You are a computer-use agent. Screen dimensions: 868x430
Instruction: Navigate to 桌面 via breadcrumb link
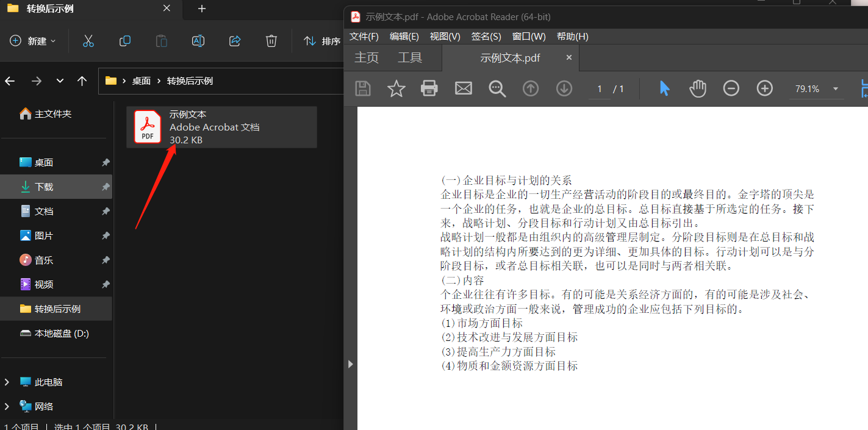pyautogui.click(x=140, y=81)
